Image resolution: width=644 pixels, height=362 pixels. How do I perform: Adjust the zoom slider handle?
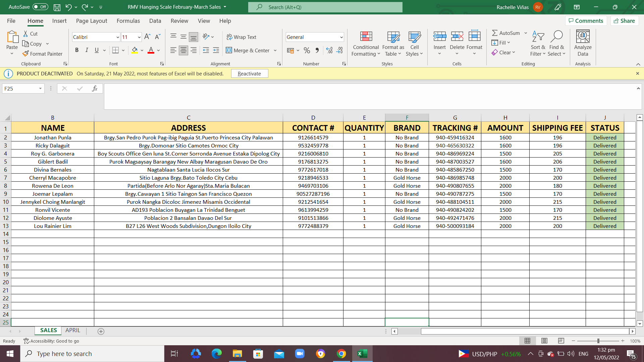(598, 341)
